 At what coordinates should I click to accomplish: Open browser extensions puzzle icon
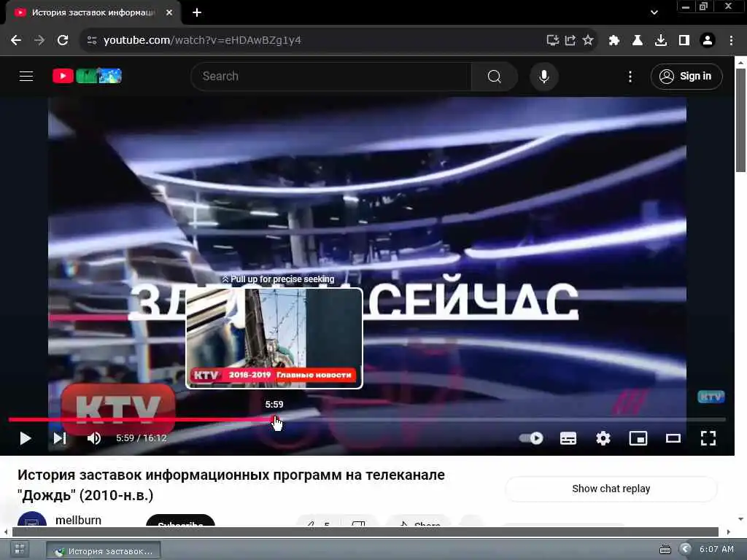pyautogui.click(x=614, y=41)
